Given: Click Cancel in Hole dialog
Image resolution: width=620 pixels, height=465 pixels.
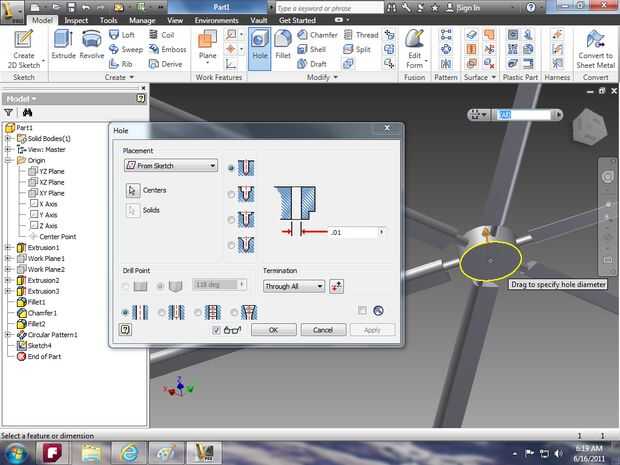Looking at the screenshot, I should click(x=323, y=330).
